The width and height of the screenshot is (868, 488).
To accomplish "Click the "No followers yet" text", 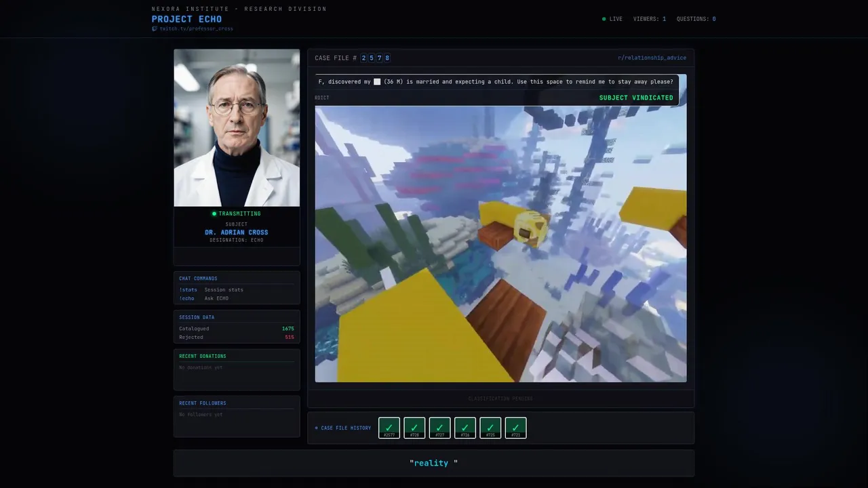I will tap(201, 414).
